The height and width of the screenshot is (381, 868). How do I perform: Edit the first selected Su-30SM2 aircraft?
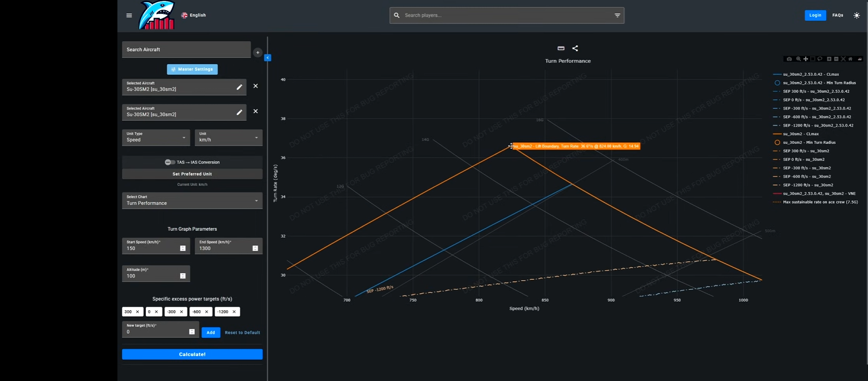[239, 87]
